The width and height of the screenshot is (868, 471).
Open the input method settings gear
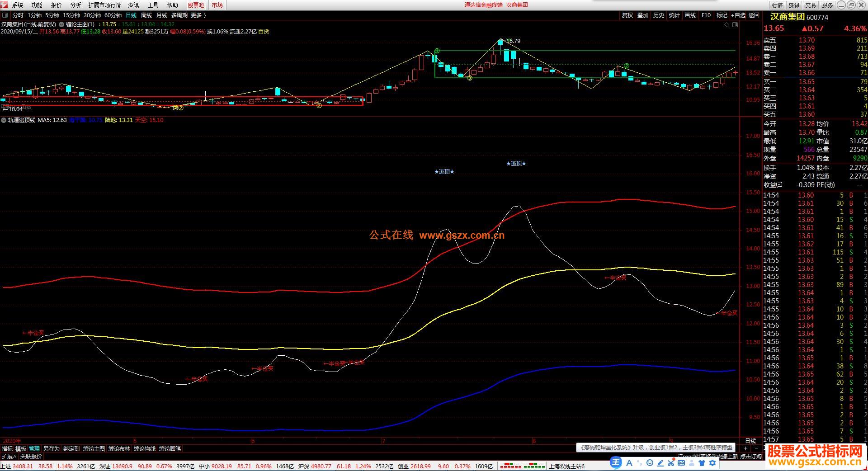(713, 463)
